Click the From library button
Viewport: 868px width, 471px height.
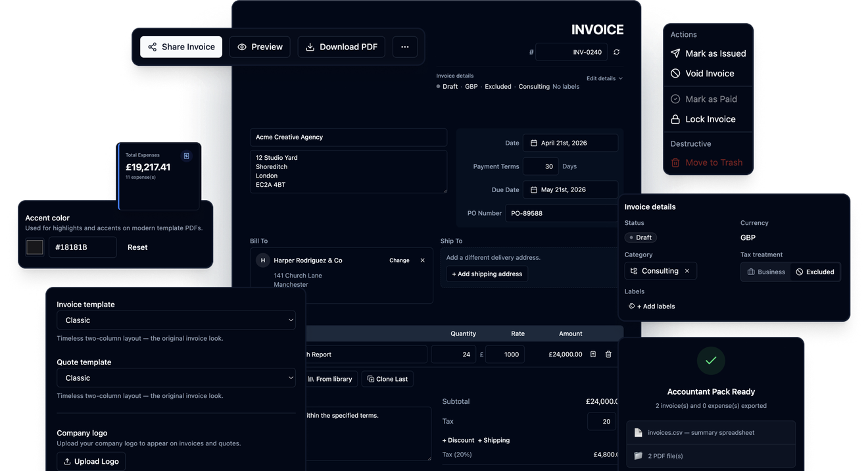tap(330, 379)
